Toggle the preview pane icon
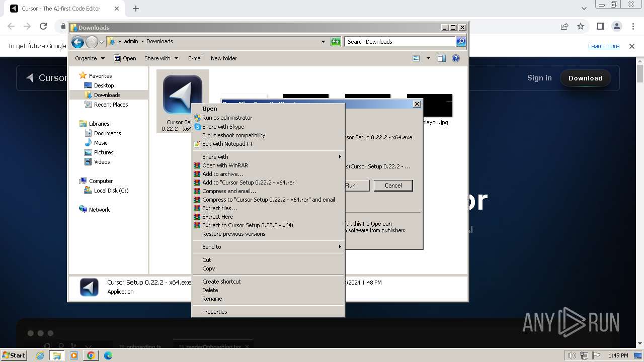Screen dimensions: 644x362 pos(442,58)
